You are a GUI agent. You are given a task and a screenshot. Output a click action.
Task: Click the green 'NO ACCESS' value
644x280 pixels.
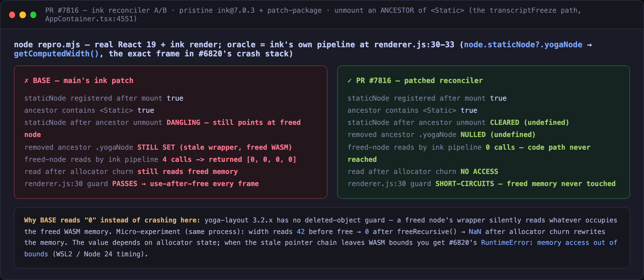[479, 172]
